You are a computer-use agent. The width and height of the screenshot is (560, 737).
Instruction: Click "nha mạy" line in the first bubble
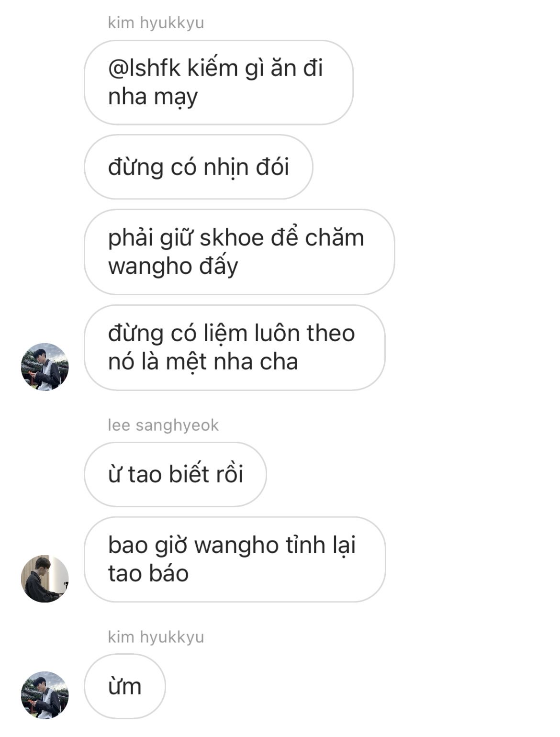coord(153,97)
